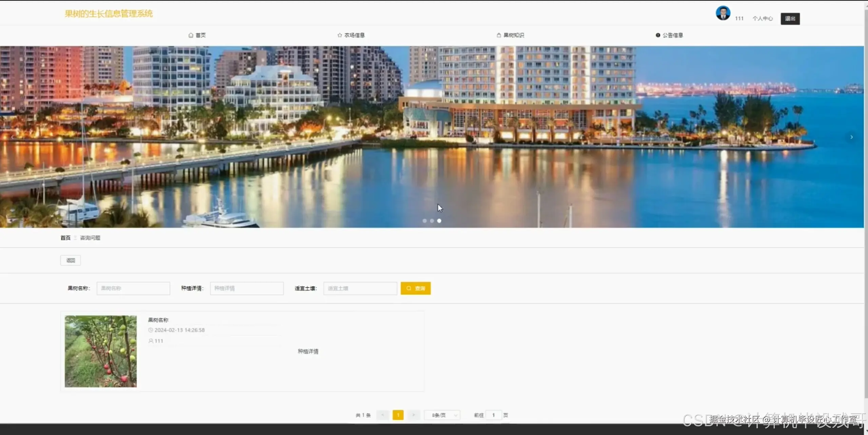This screenshot has width=868, height=435.
Task: Click the home icon beside 首页
Action: [x=191, y=35]
